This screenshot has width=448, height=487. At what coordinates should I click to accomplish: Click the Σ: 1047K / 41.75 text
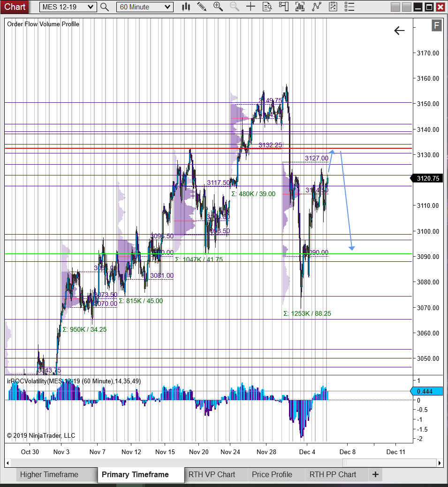pos(199,259)
